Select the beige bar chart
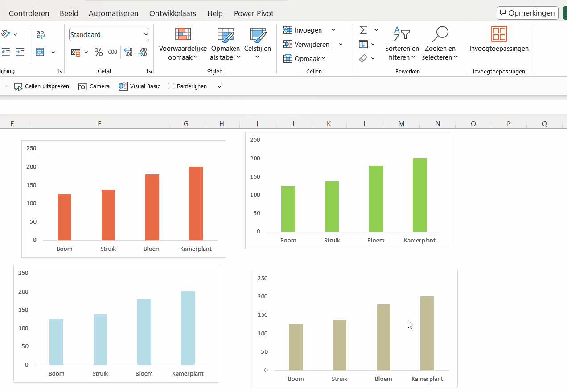The image size is (567, 392). click(355, 328)
